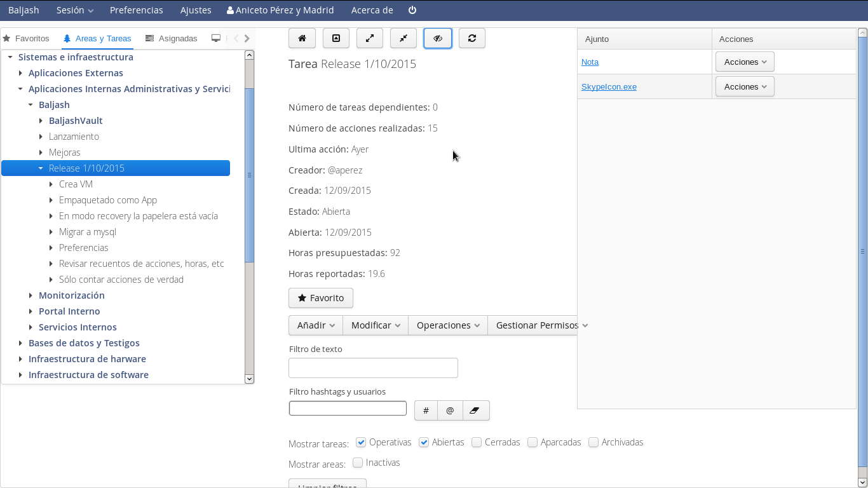Image resolution: width=868 pixels, height=488 pixels.
Task: Open the Añadir dropdown
Action: [316, 325]
